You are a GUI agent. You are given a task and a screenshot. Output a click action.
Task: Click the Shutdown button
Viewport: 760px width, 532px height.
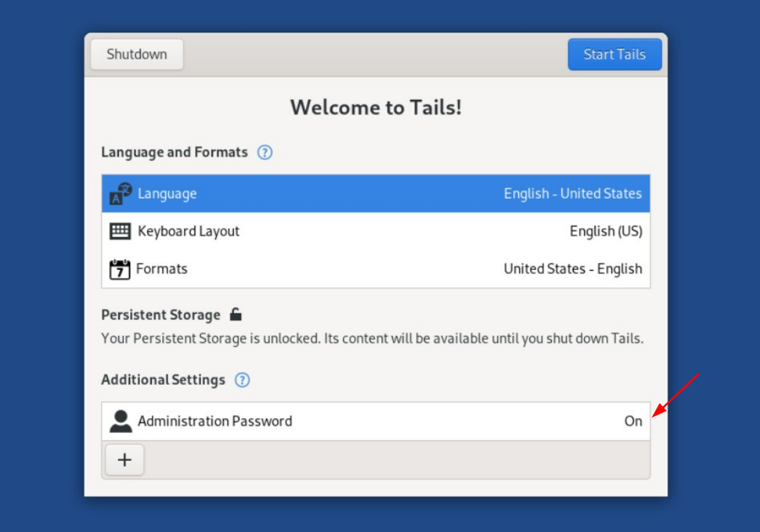[x=137, y=55]
